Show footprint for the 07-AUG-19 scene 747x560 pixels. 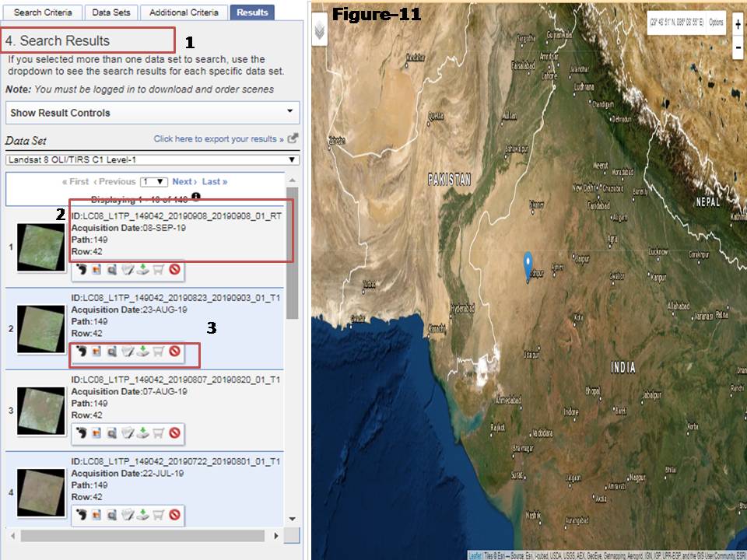click(81, 433)
